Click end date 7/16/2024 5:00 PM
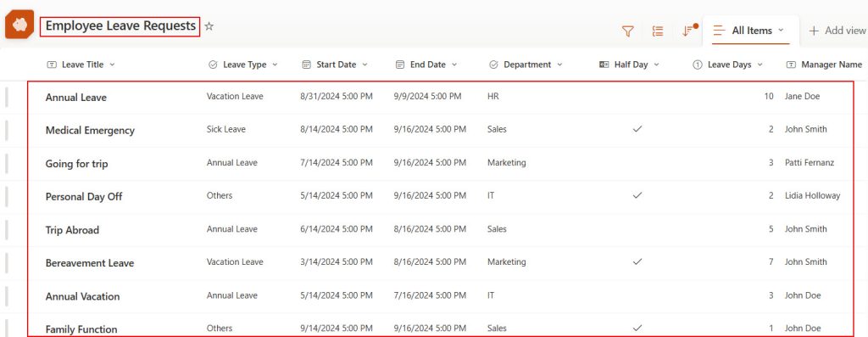 click(430, 295)
